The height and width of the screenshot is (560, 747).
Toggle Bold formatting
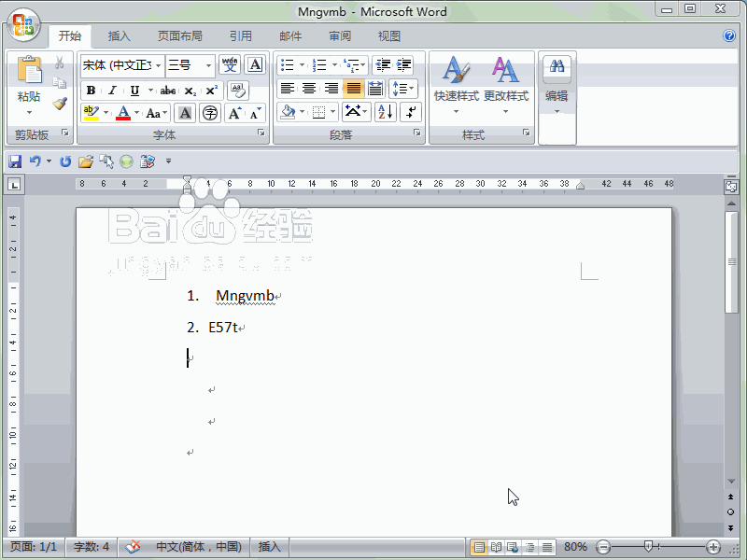(91, 90)
